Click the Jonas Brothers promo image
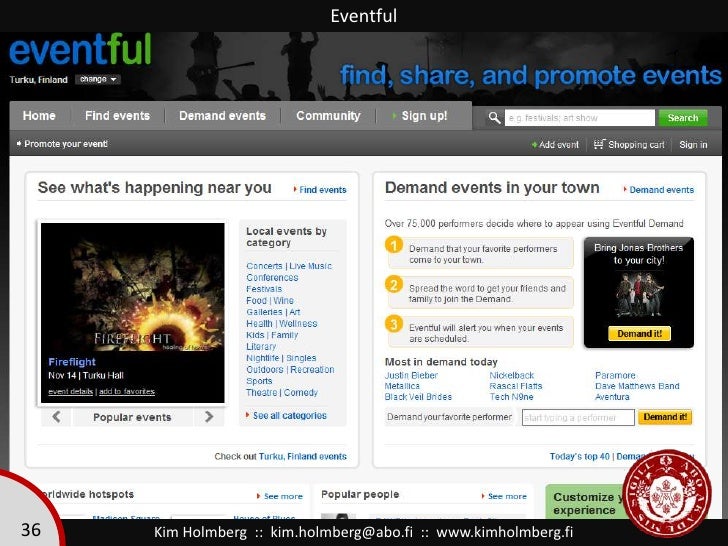 click(x=639, y=295)
